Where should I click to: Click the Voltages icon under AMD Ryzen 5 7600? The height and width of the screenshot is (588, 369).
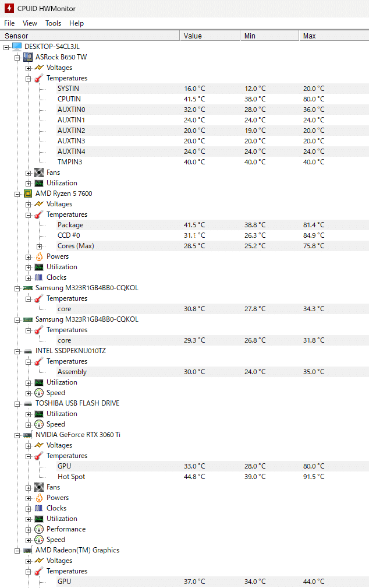(39, 204)
